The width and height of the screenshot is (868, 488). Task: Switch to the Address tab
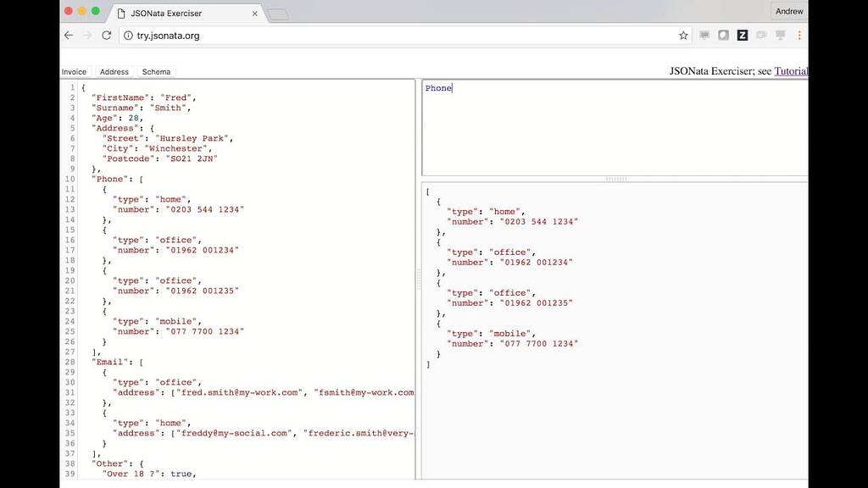[114, 71]
